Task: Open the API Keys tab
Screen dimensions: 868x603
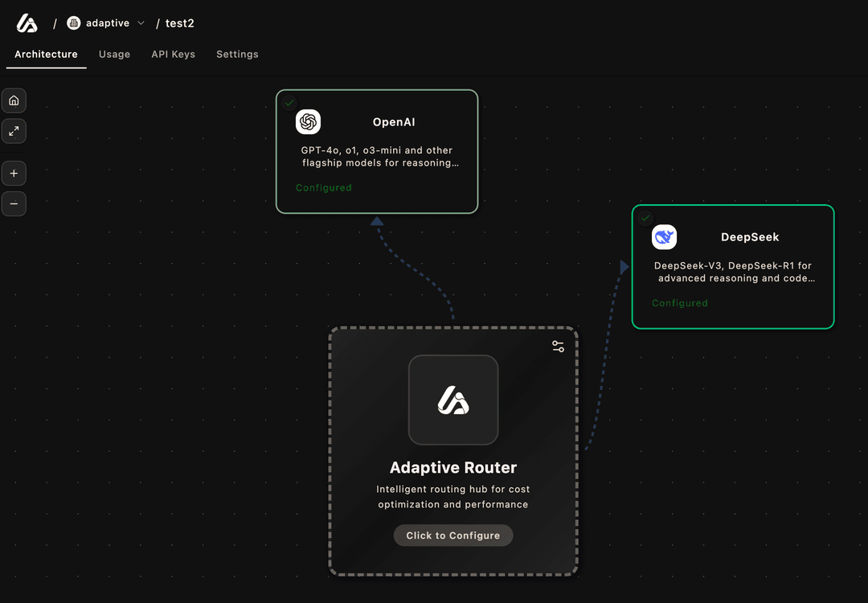Action: [x=173, y=54]
